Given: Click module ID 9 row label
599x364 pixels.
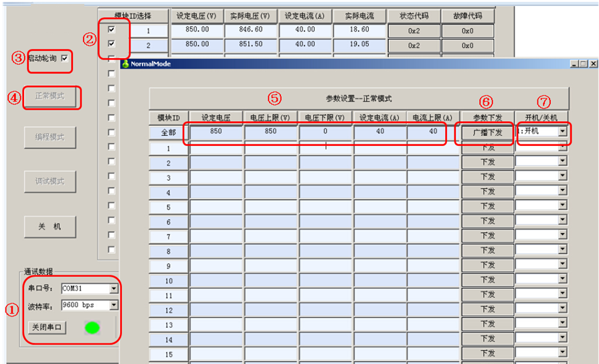Looking at the screenshot, I should (x=169, y=266).
